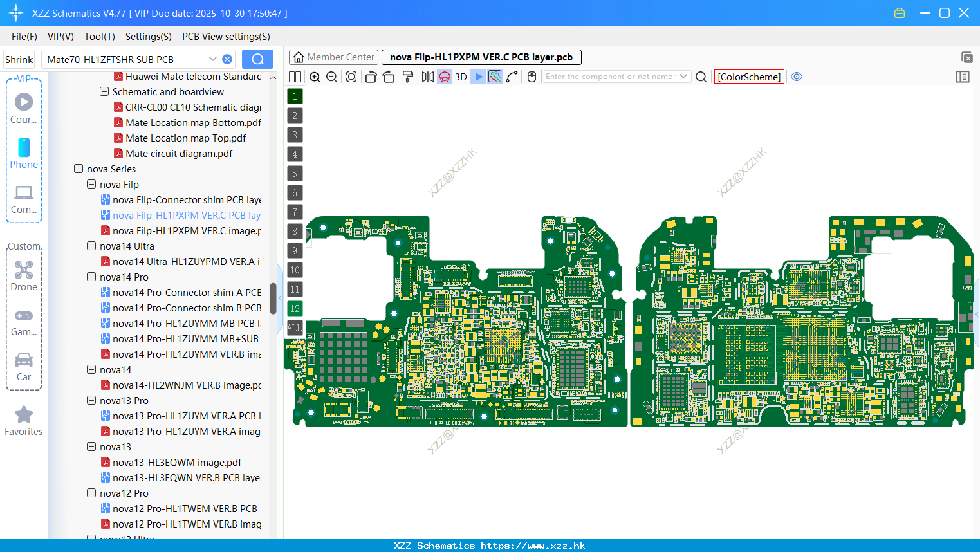Open the ColorScheme button
Screen dimensions: 980x552
[x=749, y=77]
